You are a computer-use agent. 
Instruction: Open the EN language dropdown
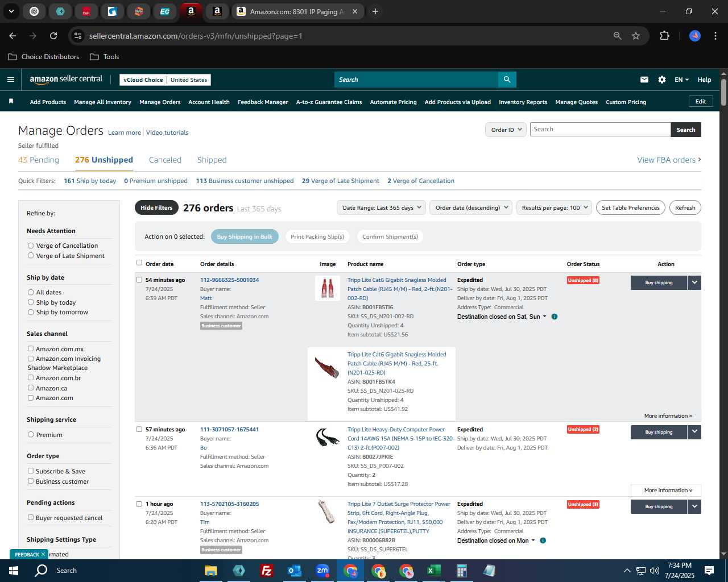[681, 80]
